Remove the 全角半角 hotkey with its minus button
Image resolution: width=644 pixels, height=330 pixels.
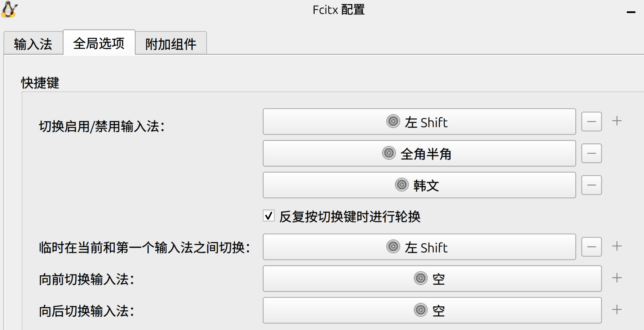pyautogui.click(x=591, y=153)
